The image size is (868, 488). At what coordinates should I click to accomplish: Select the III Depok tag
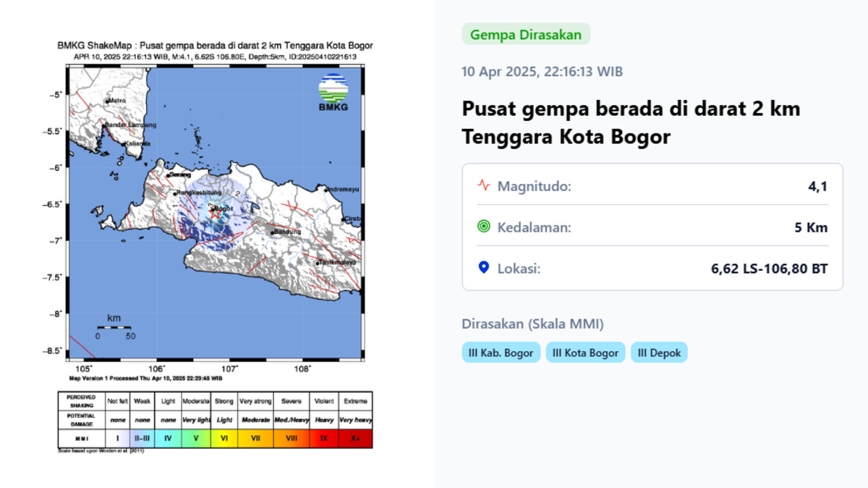[x=659, y=353]
